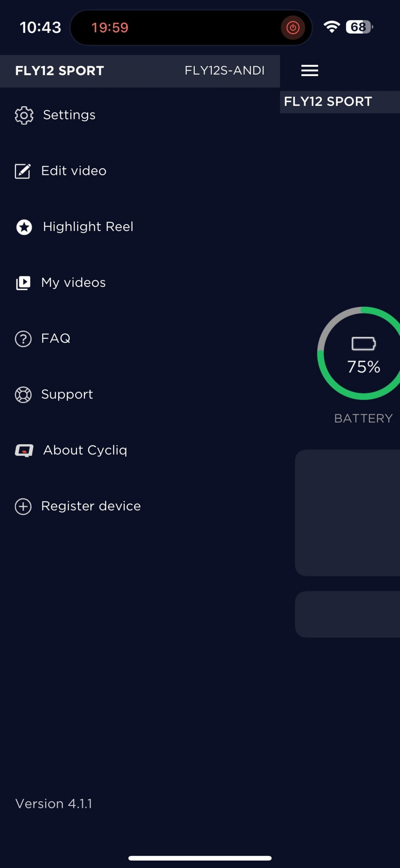Choose Register device text
Screen dimensions: 400x868
tap(91, 506)
